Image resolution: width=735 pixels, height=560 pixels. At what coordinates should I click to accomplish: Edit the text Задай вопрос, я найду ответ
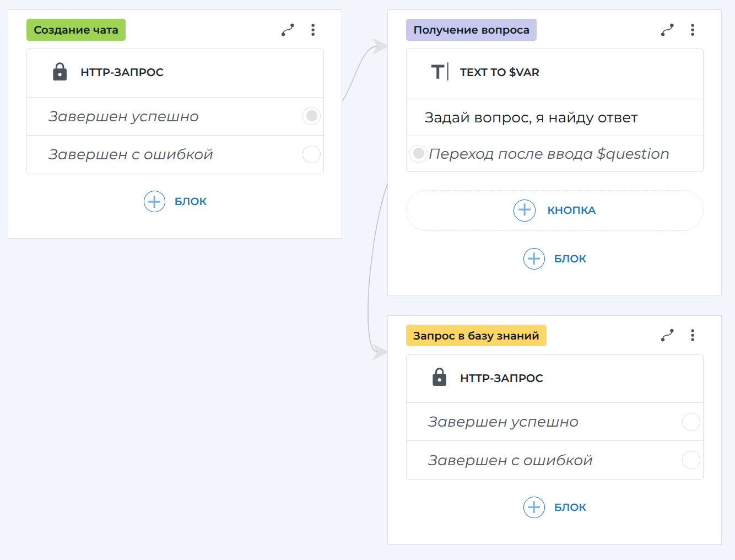click(x=531, y=118)
